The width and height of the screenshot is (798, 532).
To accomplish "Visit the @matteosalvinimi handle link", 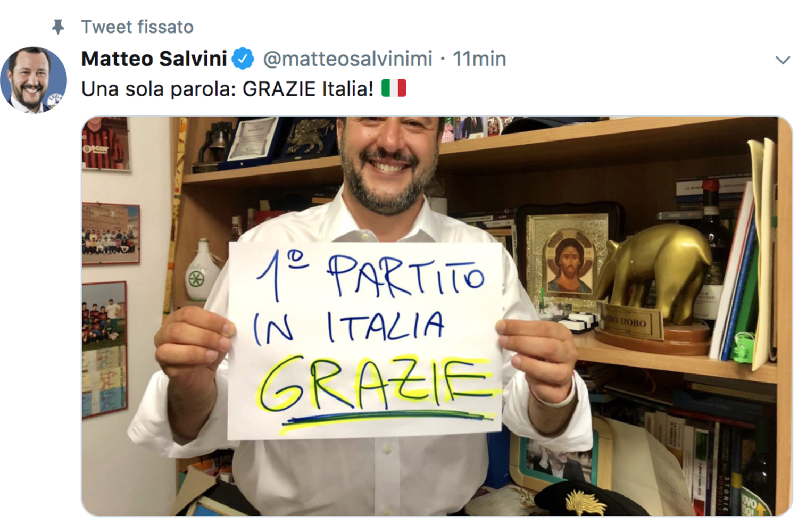I will 348,59.
